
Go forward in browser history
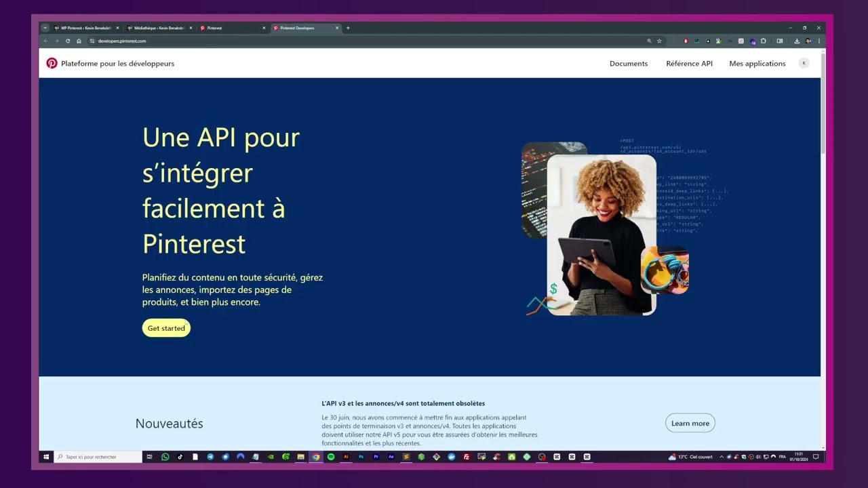coord(56,41)
